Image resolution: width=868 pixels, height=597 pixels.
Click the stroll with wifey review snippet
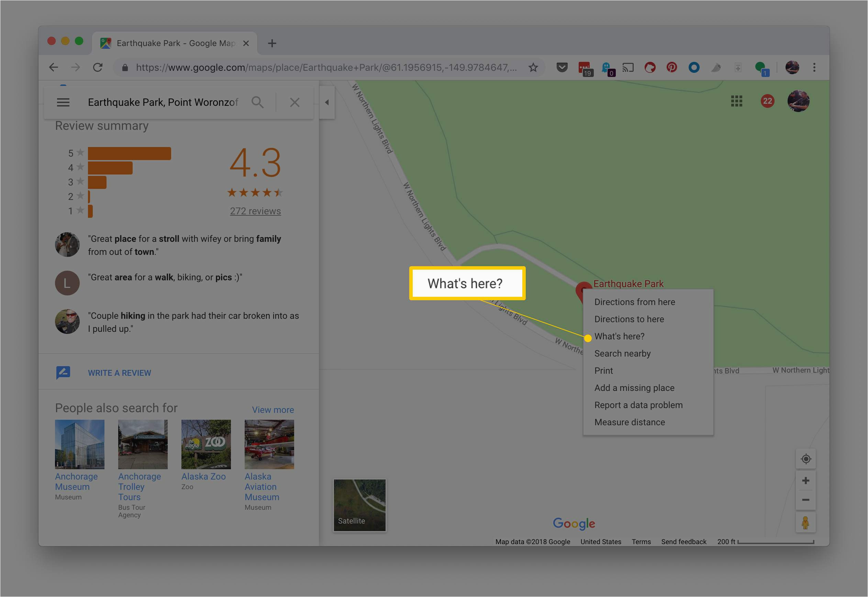185,245
